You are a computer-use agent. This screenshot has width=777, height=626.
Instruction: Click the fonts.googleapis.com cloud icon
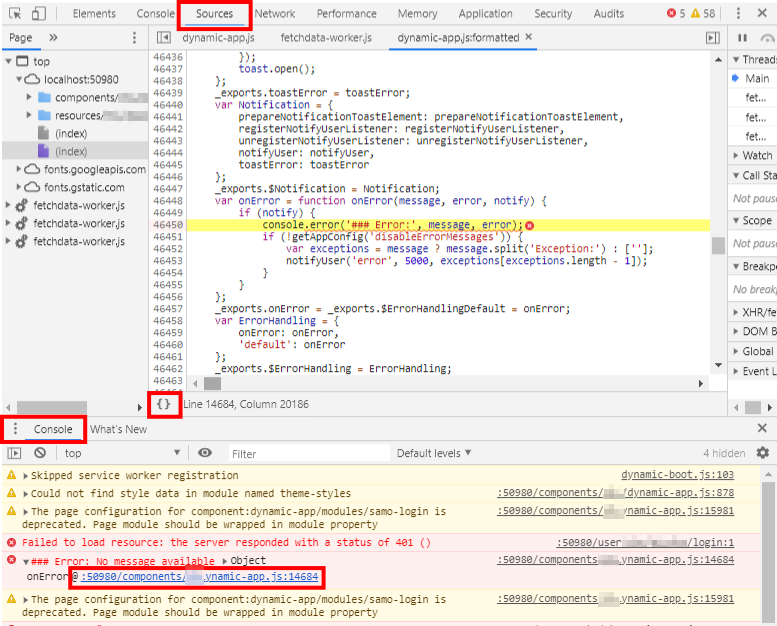pyautogui.click(x=32, y=170)
